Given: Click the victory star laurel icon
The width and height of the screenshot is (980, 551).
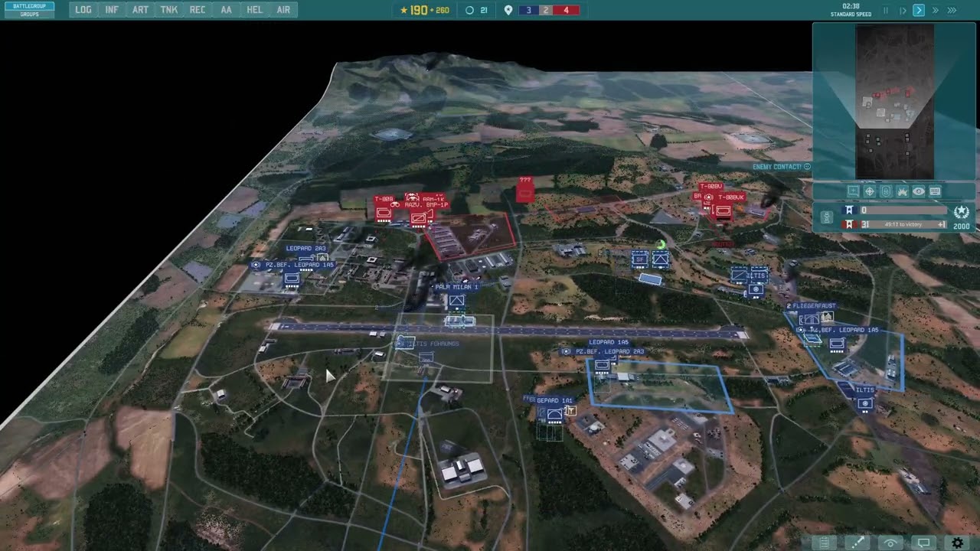Looking at the screenshot, I should (962, 212).
